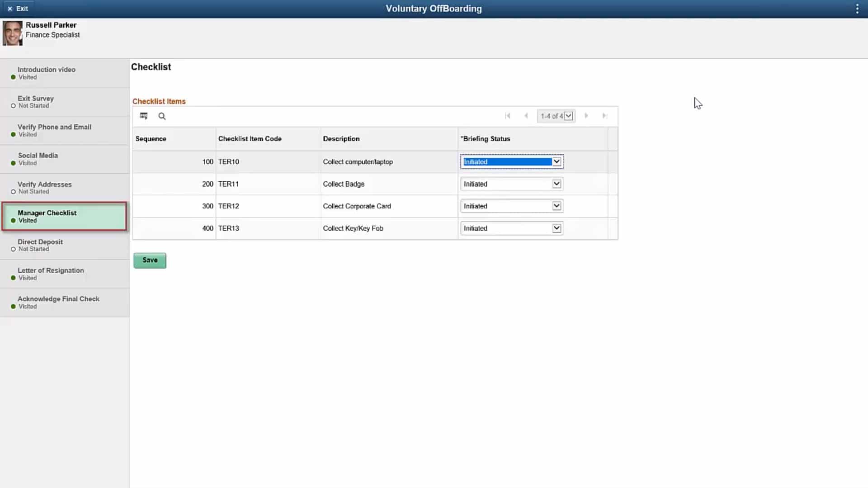Open the Briefing Status dropdown for Collect Key/Key Fob
The width and height of the screenshot is (868, 488).
coord(557,228)
